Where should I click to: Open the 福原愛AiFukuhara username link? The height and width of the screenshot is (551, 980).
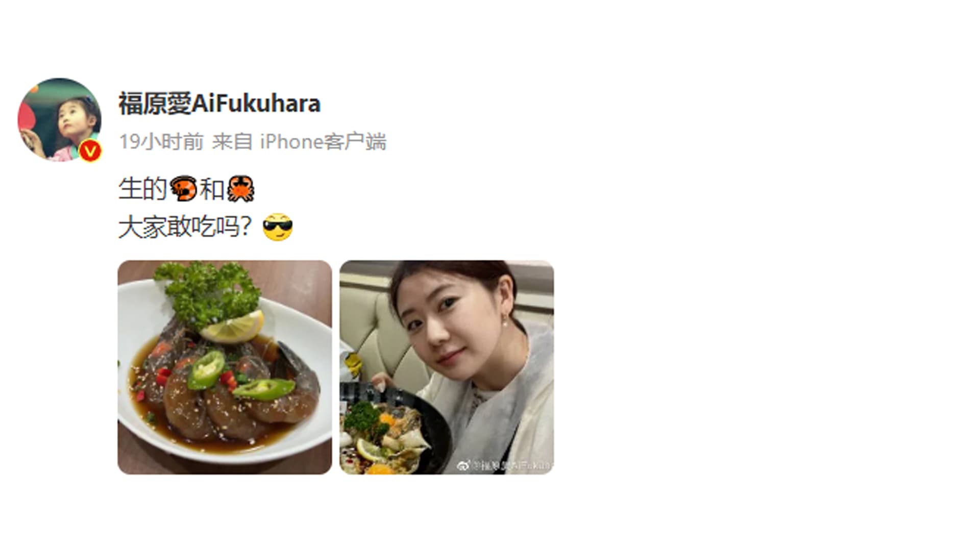pyautogui.click(x=219, y=104)
